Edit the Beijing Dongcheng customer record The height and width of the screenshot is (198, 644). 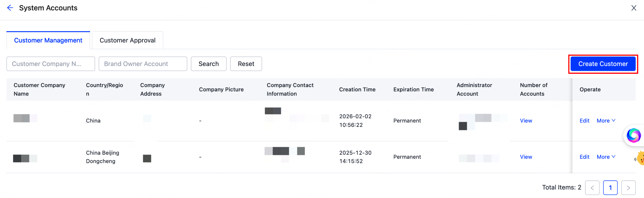(x=584, y=157)
